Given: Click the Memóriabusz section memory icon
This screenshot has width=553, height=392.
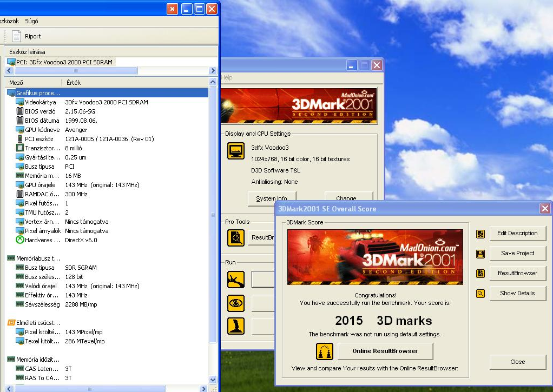Looking at the screenshot, I should (11, 258).
